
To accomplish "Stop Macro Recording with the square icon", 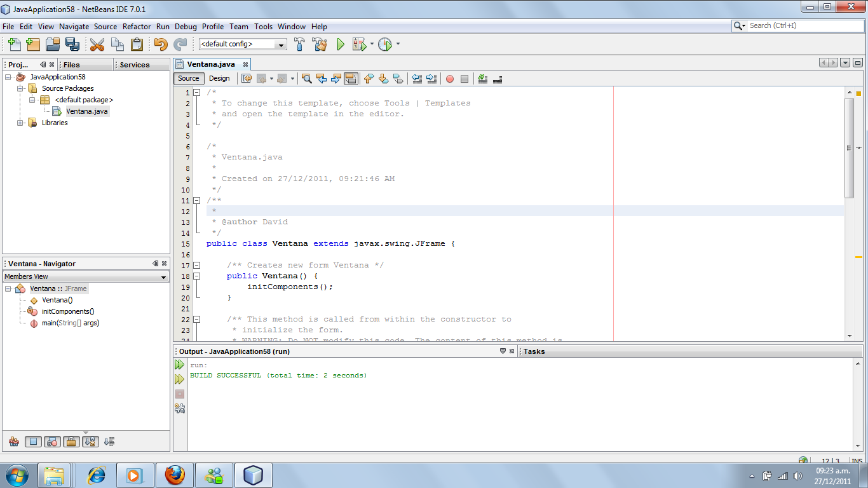I will pyautogui.click(x=465, y=79).
